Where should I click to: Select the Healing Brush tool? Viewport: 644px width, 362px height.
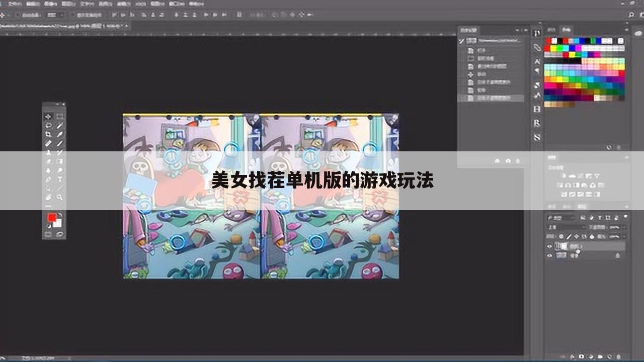(x=48, y=143)
